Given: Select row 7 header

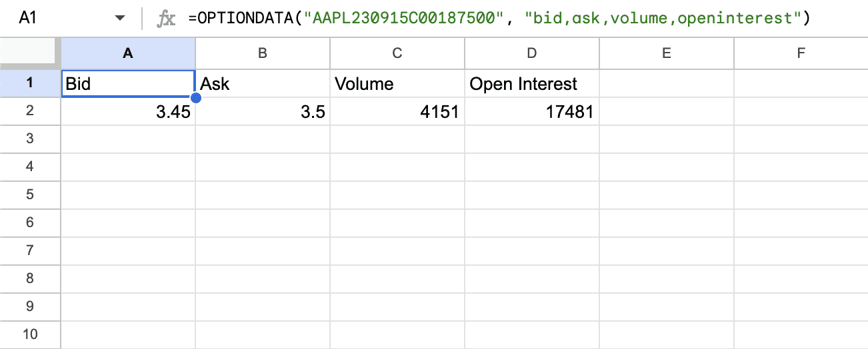Looking at the screenshot, I should (x=30, y=251).
